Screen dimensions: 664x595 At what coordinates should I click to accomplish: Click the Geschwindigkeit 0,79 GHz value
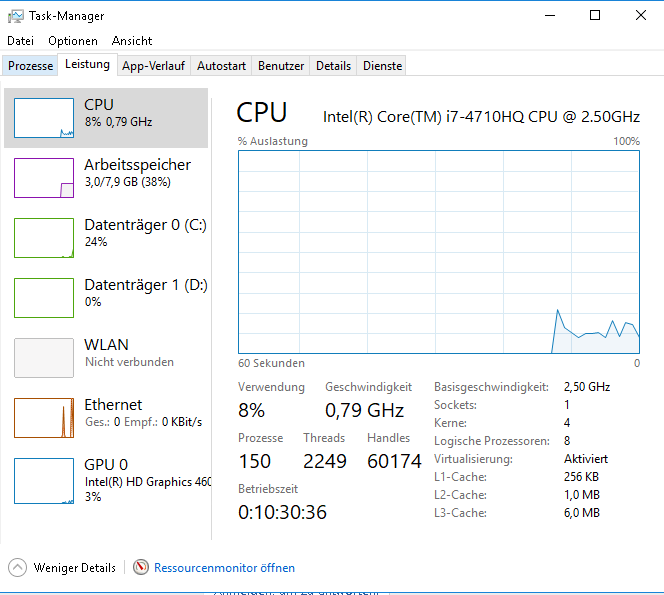(364, 410)
